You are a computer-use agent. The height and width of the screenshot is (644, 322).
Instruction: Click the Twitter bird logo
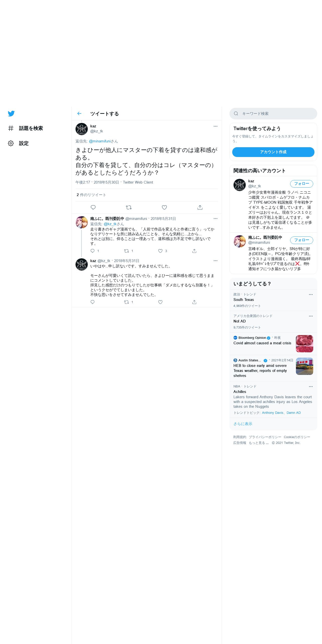(x=11, y=114)
